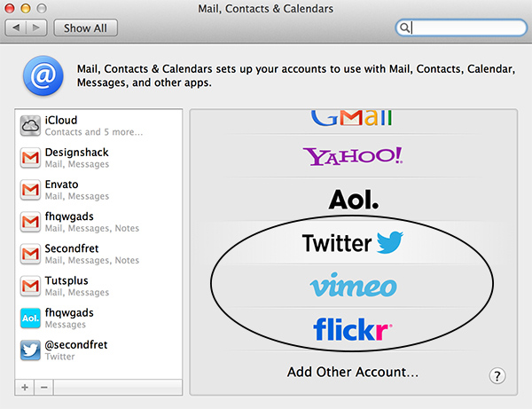Viewport: 532px width, 409px height.
Task: Go back with the left arrow
Action: [16, 28]
